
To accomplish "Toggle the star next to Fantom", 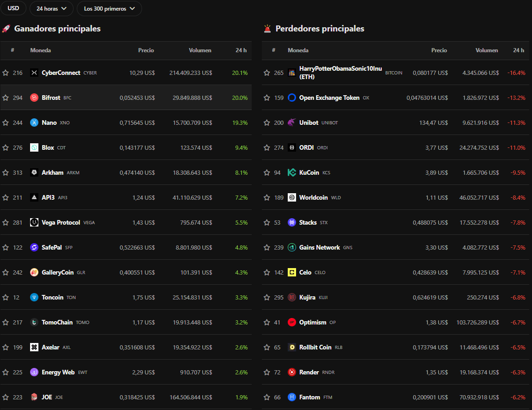I will pyautogui.click(x=266, y=397).
